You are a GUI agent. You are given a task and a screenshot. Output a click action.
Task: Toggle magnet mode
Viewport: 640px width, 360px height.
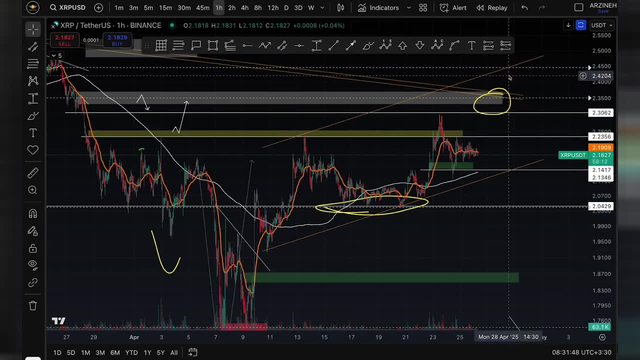pos(33,213)
